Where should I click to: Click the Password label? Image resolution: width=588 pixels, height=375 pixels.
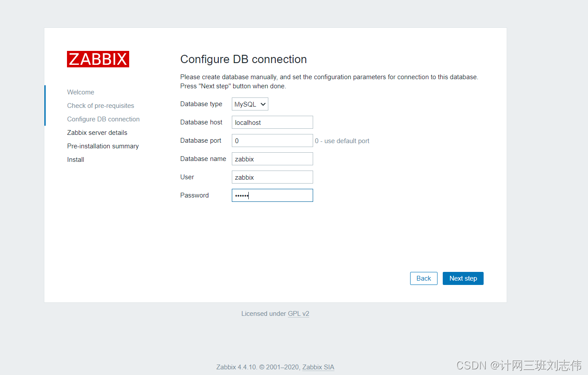point(194,195)
